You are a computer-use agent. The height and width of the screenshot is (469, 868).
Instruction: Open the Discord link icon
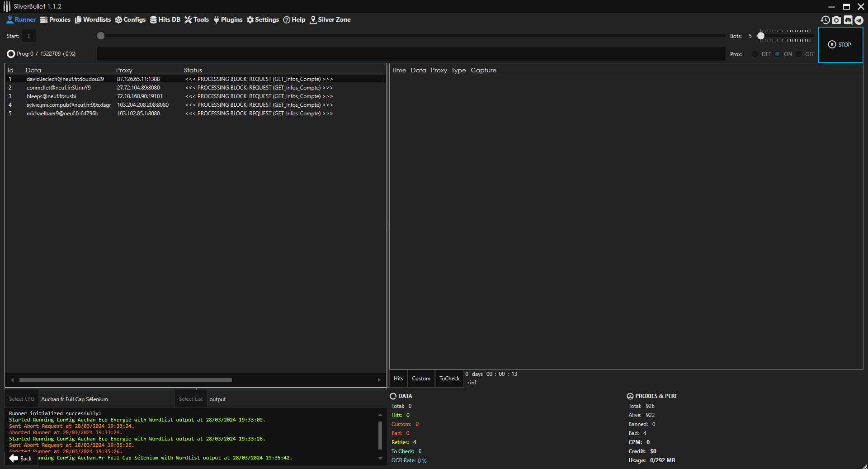(848, 20)
